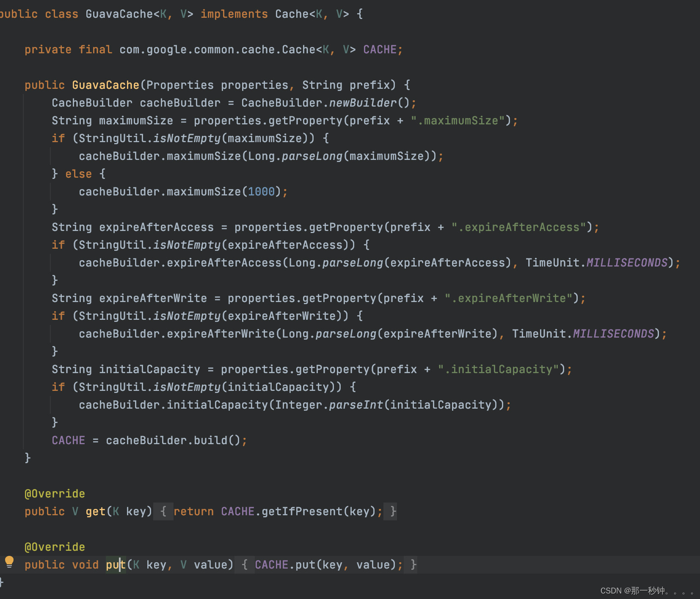The image size is (700, 599).
Task: Click the void keyword in put signature
Action: click(85, 565)
